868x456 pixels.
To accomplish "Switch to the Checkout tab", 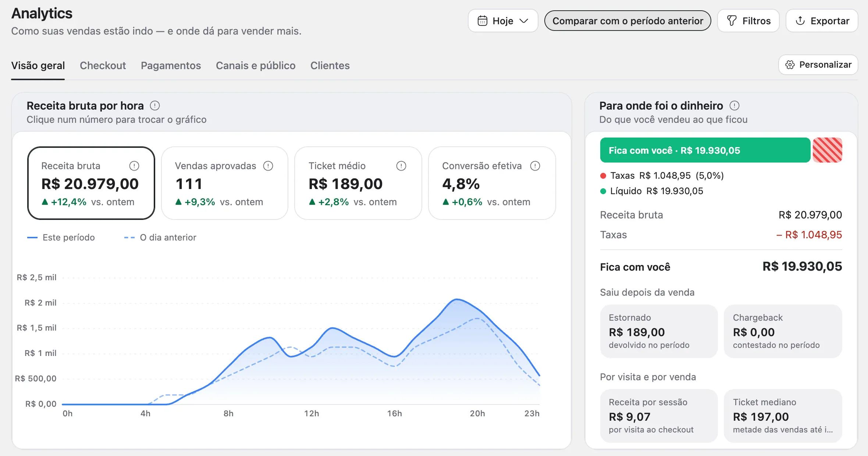I will (x=103, y=65).
